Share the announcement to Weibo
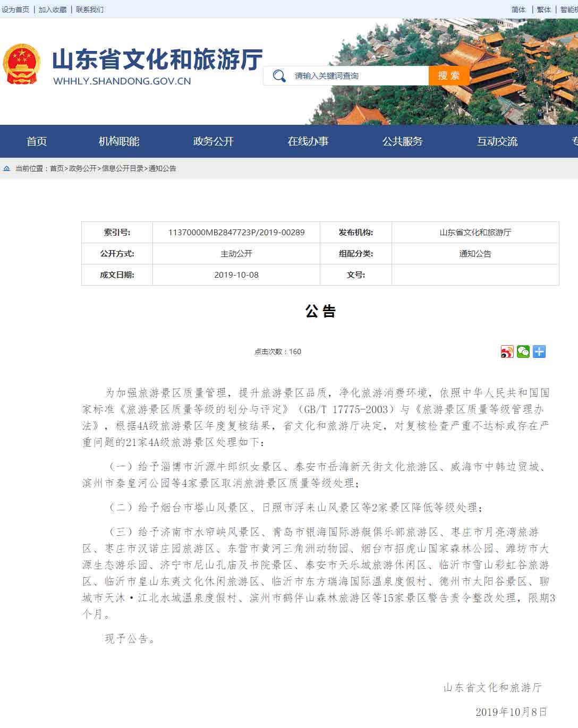The image size is (578, 728). (507, 352)
